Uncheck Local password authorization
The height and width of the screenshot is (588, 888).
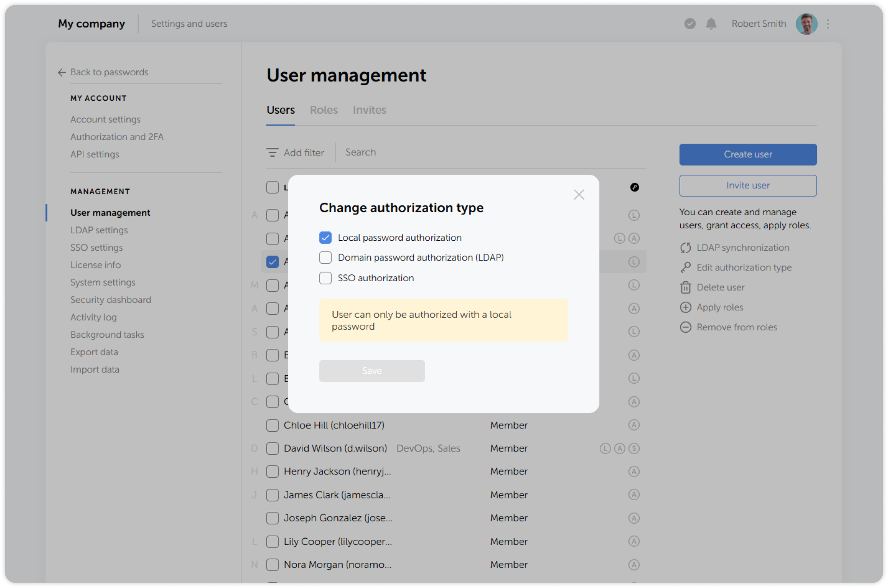coord(326,237)
